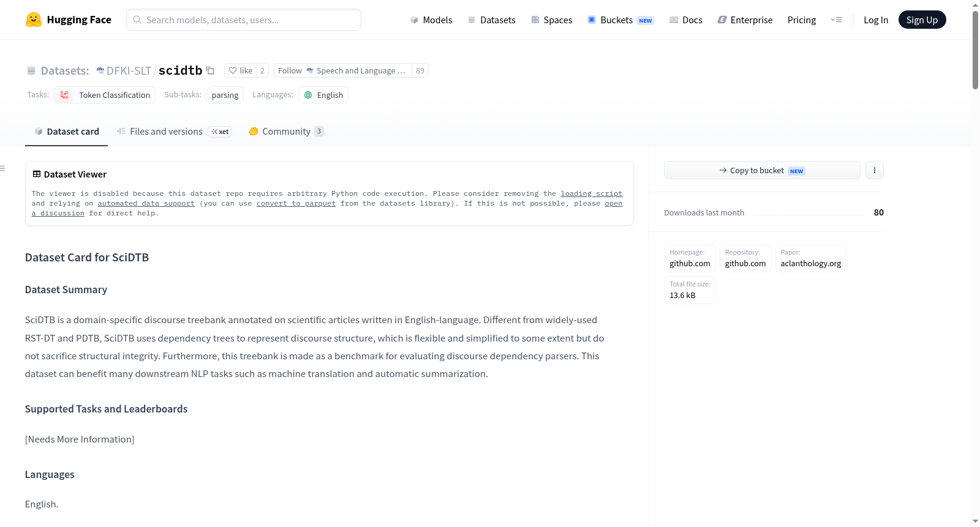Go to the Pricing page

(x=802, y=20)
